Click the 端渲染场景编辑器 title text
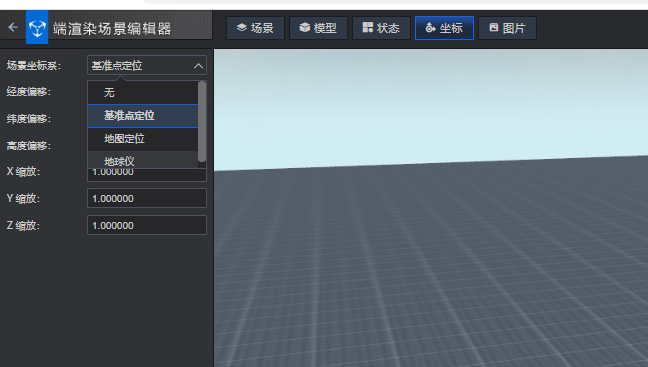This screenshot has width=648, height=367. pyautogui.click(x=112, y=29)
